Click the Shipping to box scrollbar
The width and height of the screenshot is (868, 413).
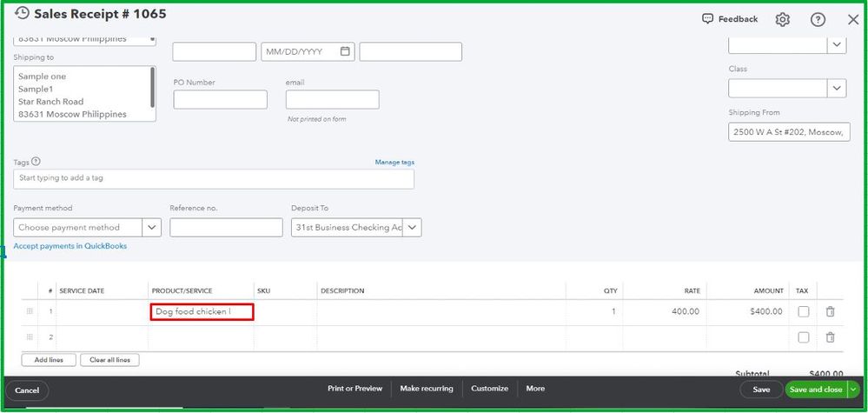coord(152,88)
